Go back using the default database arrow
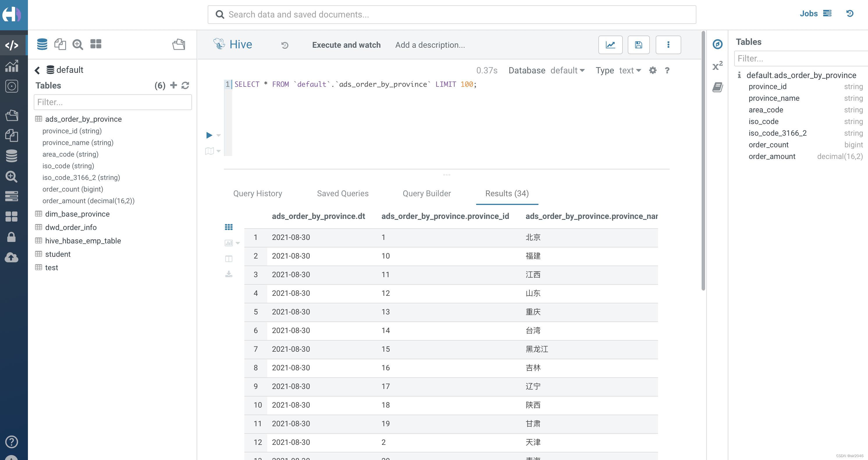The height and width of the screenshot is (460, 868). 37,70
